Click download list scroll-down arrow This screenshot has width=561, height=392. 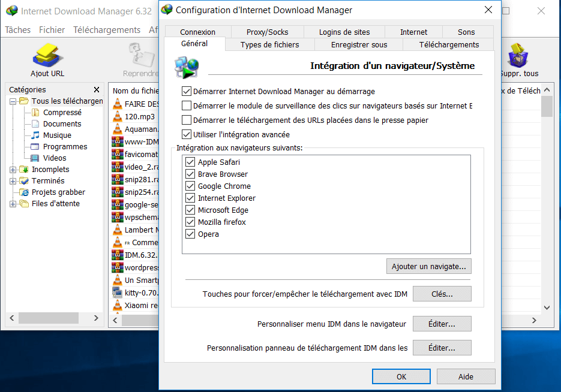coord(547,307)
